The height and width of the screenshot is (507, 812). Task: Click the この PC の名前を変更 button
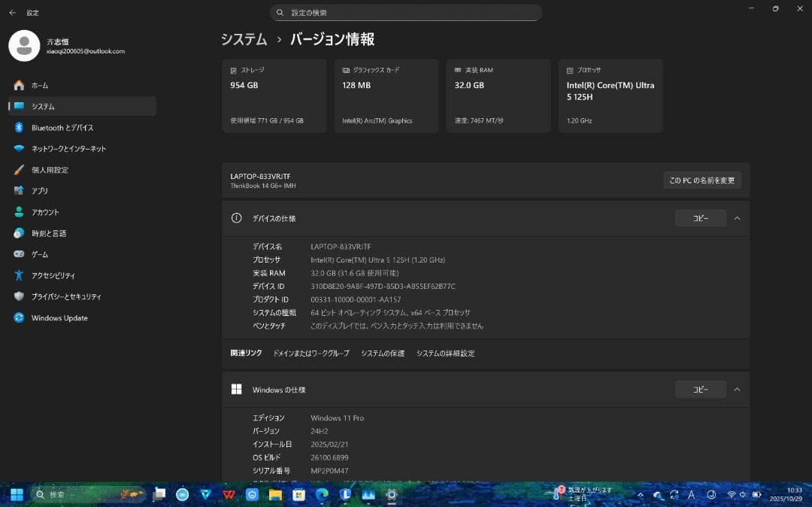(701, 180)
